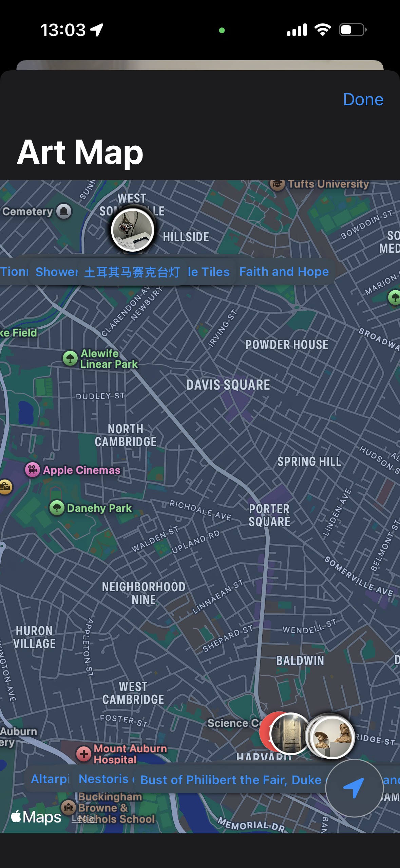Viewport: 400px width, 868px height.
Task: Open the bust sculptures photo pin
Action: 332,737
